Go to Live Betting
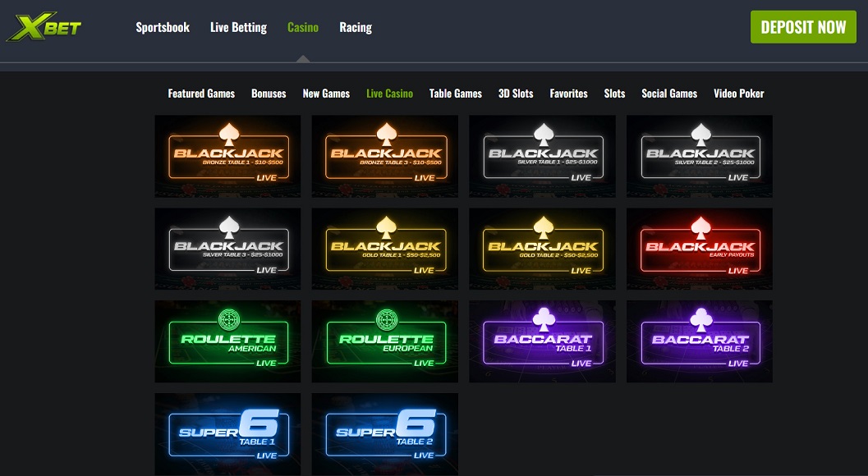This screenshot has height=476, width=868. pos(239,27)
